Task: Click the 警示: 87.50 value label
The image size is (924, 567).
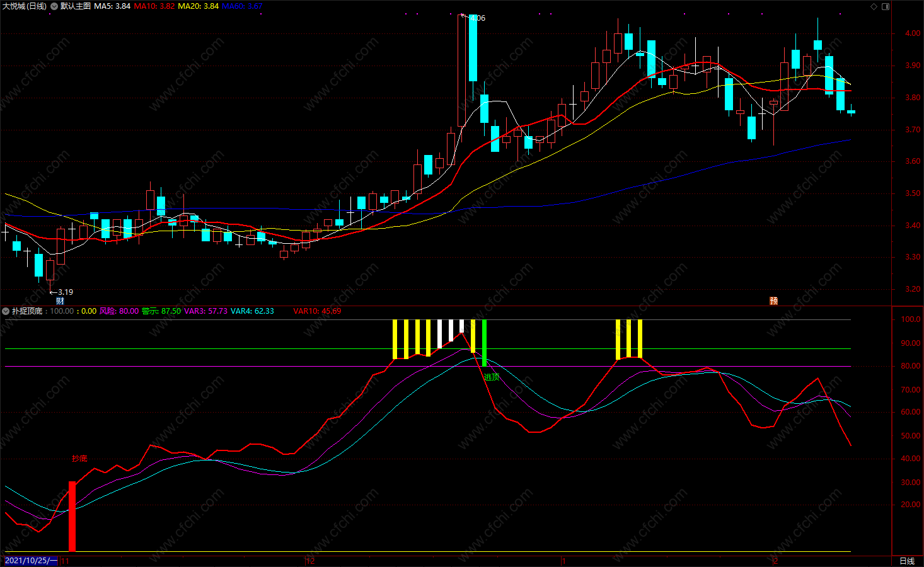Action: (x=161, y=311)
